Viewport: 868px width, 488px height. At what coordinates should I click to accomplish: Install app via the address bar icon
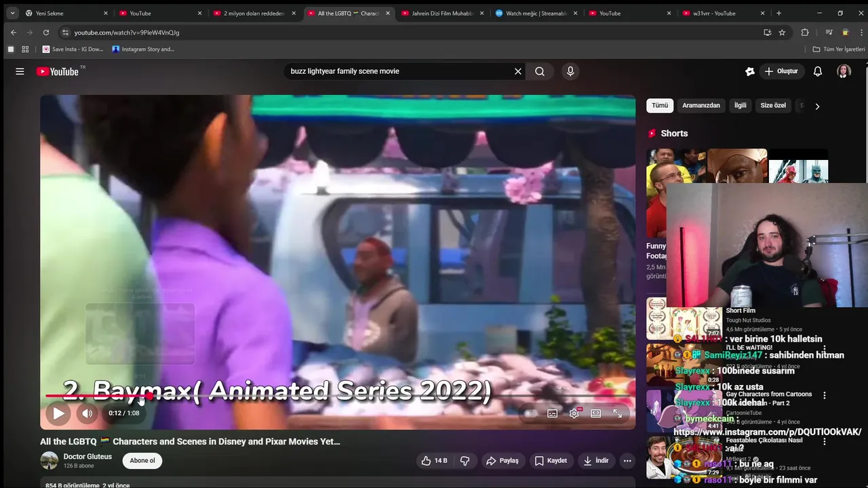pos(767,33)
